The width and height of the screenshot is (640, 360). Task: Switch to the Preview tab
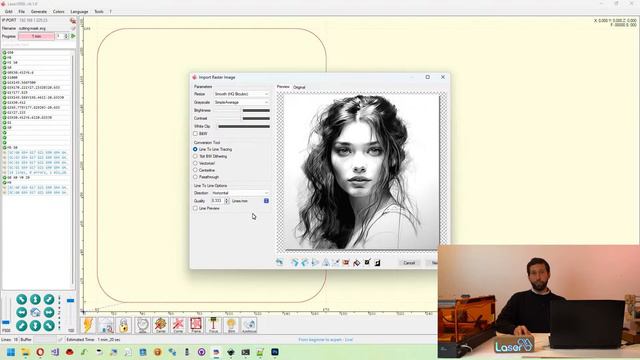click(283, 87)
